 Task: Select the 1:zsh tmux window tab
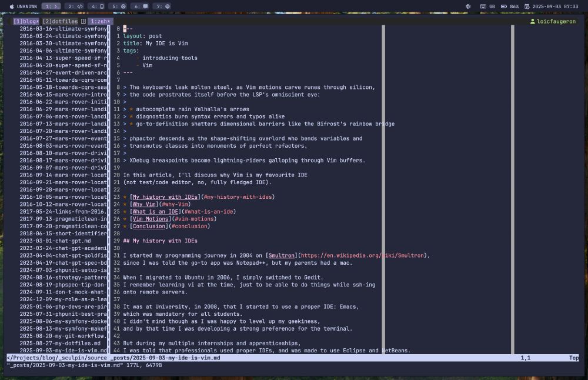click(x=101, y=21)
